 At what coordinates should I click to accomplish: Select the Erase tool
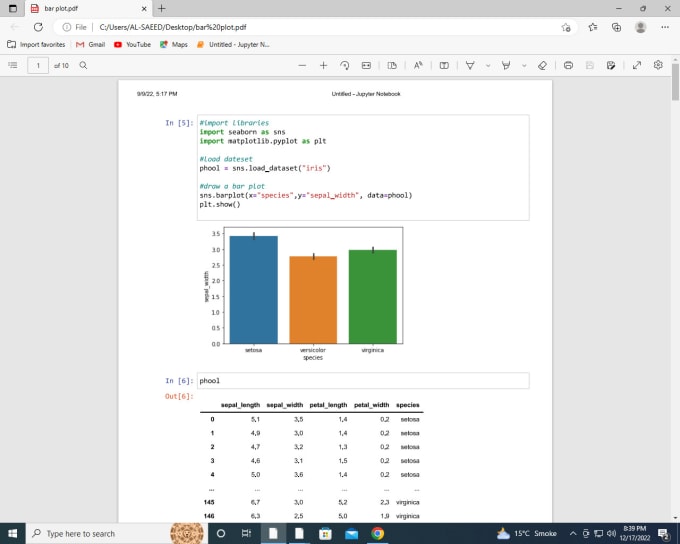pyautogui.click(x=542, y=66)
